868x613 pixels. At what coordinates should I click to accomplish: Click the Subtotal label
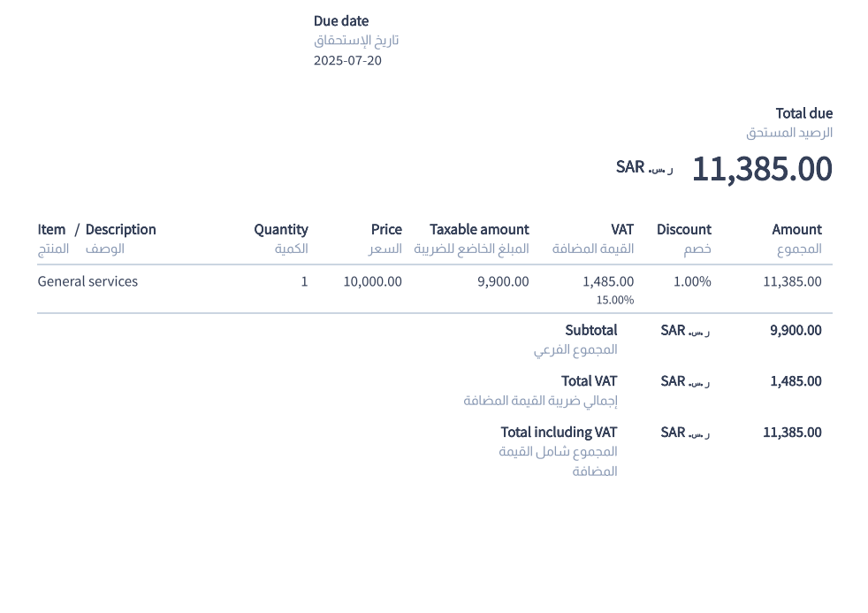coord(590,331)
